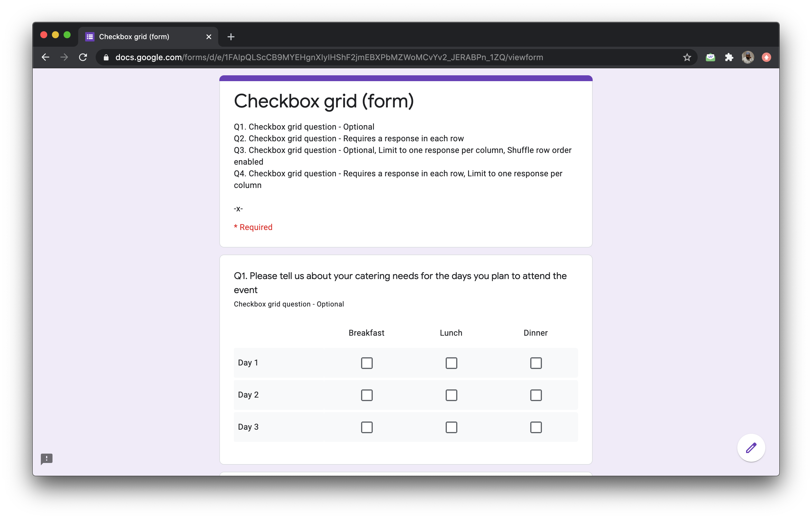The height and width of the screenshot is (519, 812).
Task: Click the red circle close button
Action: 44,36
